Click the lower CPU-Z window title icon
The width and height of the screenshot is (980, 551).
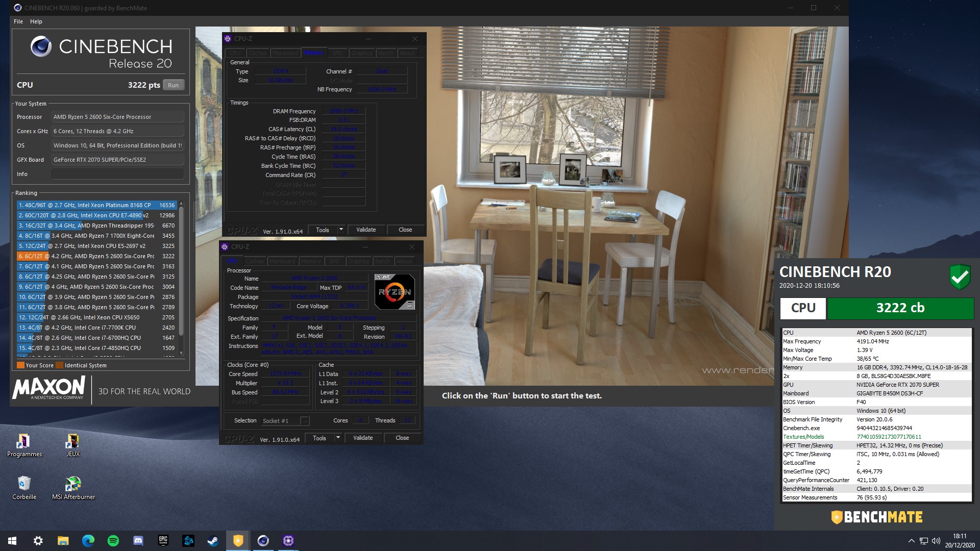(225, 247)
